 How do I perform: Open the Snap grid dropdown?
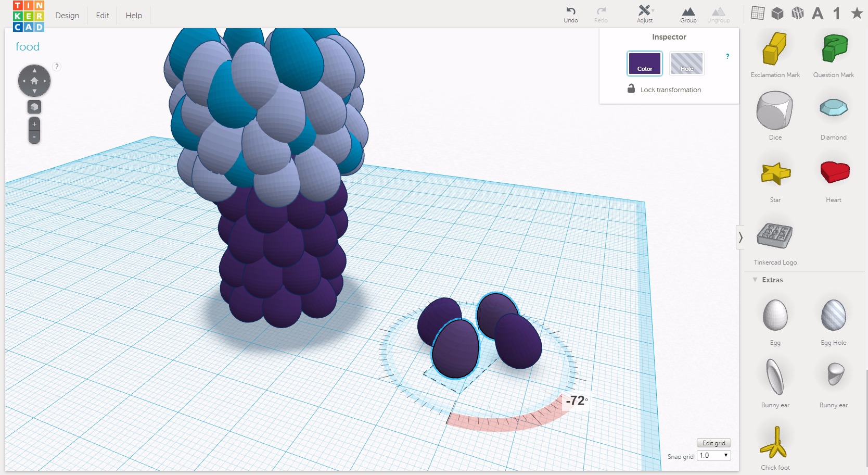(714, 456)
